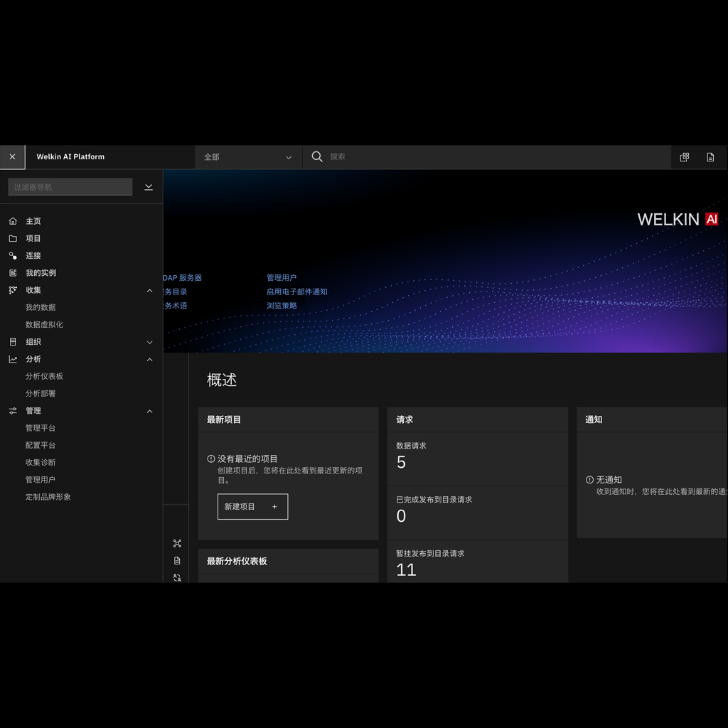Click the document icon in header

(x=710, y=157)
